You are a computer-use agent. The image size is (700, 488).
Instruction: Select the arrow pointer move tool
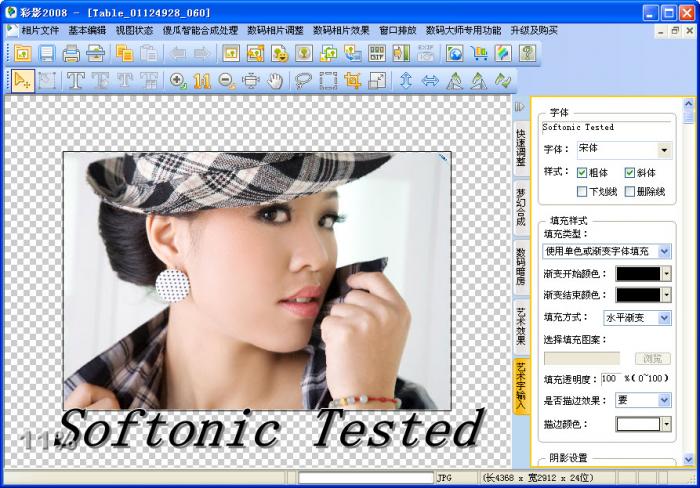[23, 81]
